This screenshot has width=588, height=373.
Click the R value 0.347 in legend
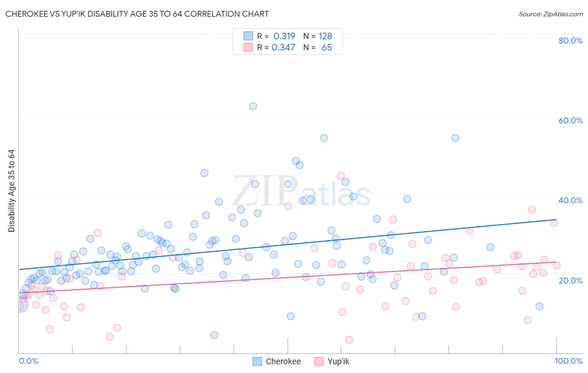pos(284,47)
